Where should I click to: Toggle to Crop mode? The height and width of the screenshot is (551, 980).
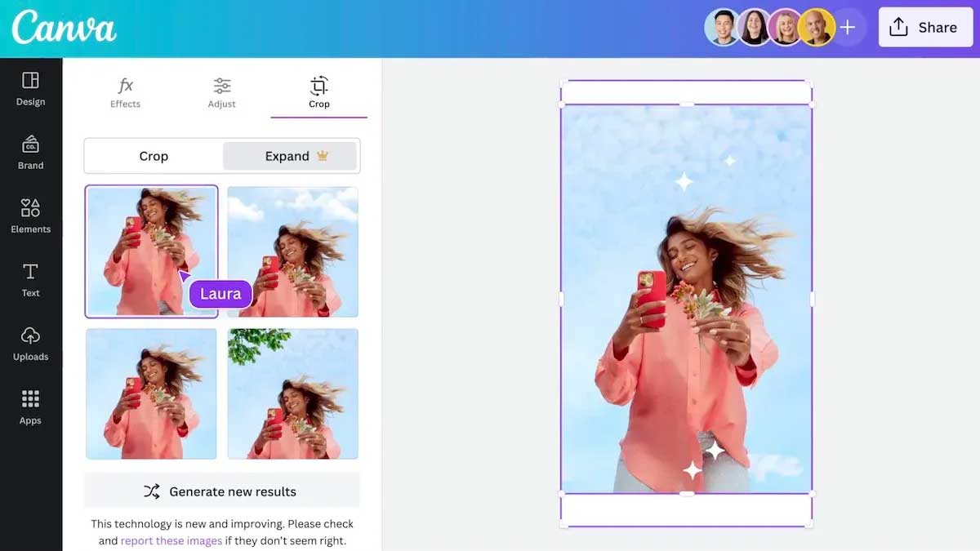[154, 156]
